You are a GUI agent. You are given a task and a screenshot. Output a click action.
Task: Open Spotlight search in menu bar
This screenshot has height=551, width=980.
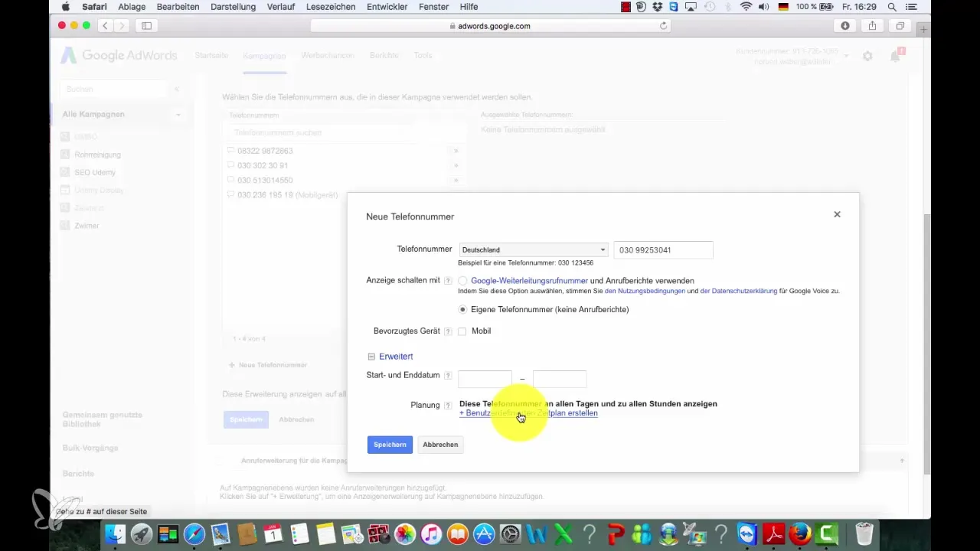click(x=892, y=7)
